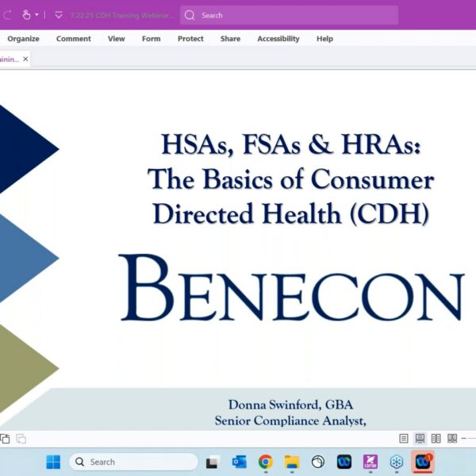Open the Form tab

[152, 39]
